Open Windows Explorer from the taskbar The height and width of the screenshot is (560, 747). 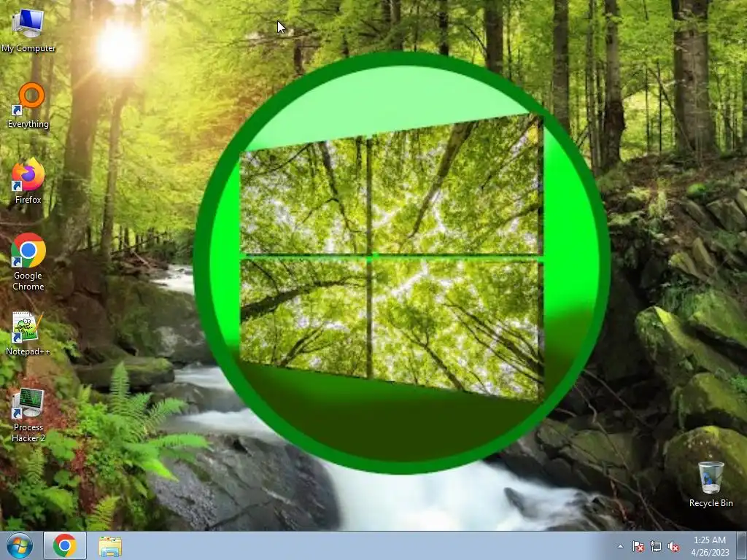(x=110, y=546)
